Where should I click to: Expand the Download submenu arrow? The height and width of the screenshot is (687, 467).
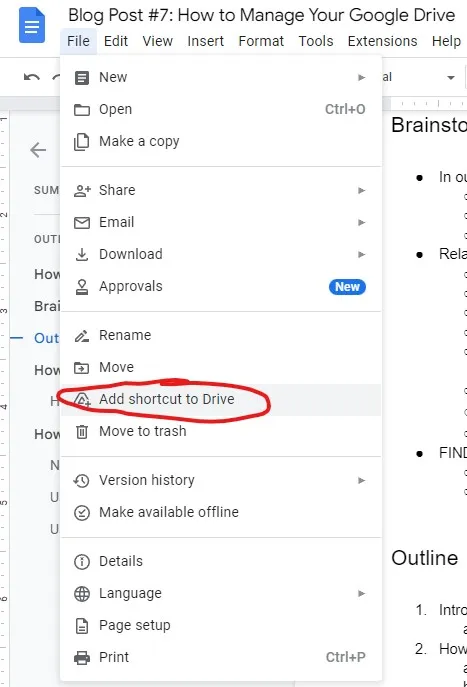[361, 255]
